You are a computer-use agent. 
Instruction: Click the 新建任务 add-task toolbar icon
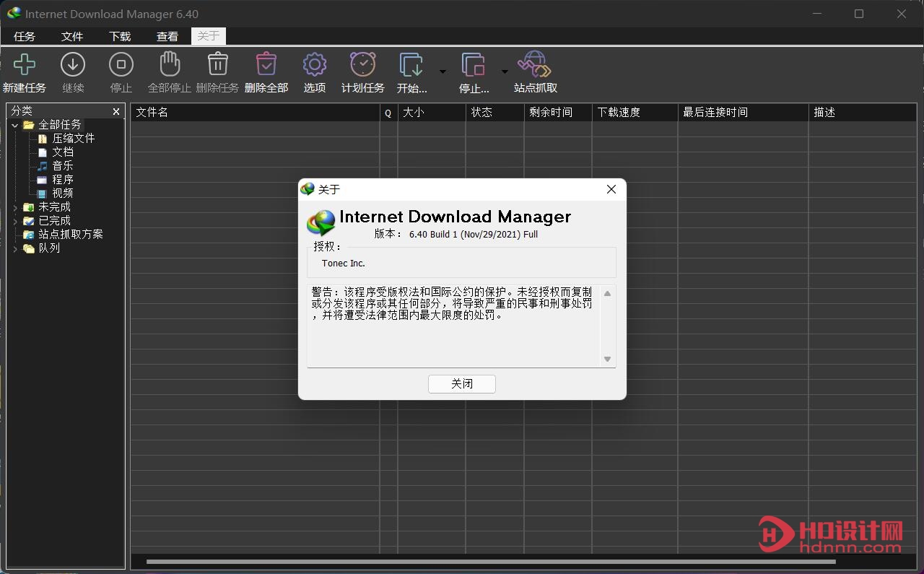click(x=25, y=64)
